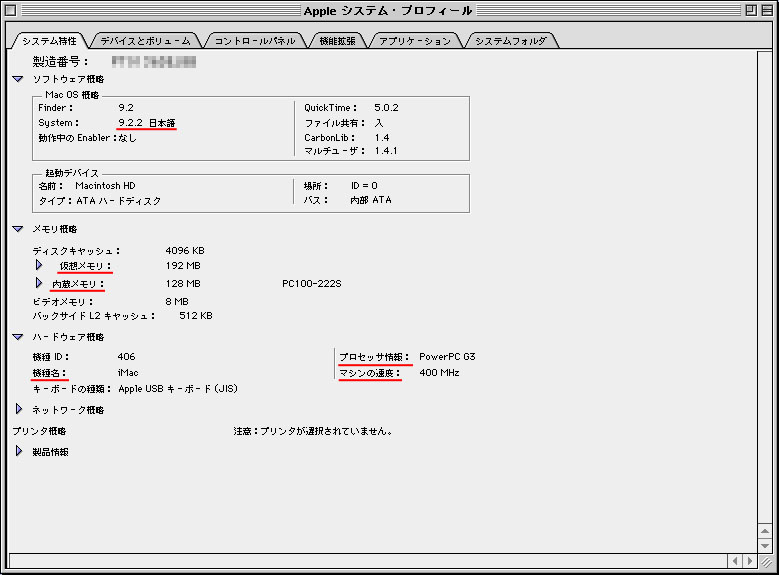
Task: Click the 起動デバイス group title
Action: (72, 173)
